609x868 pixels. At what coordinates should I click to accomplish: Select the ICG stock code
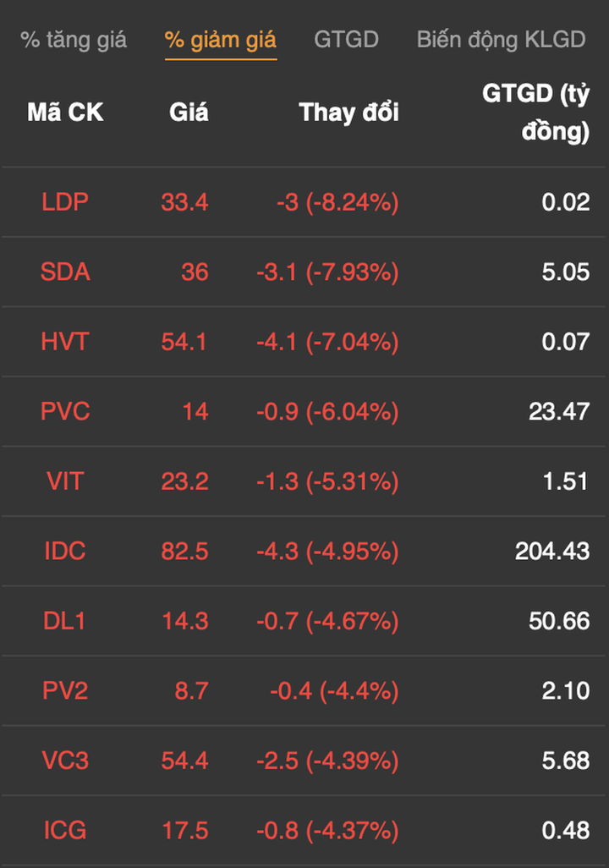(65, 831)
